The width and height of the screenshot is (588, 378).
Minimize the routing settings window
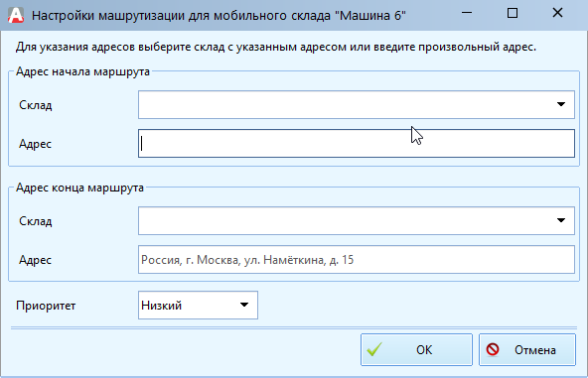click(x=467, y=13)
